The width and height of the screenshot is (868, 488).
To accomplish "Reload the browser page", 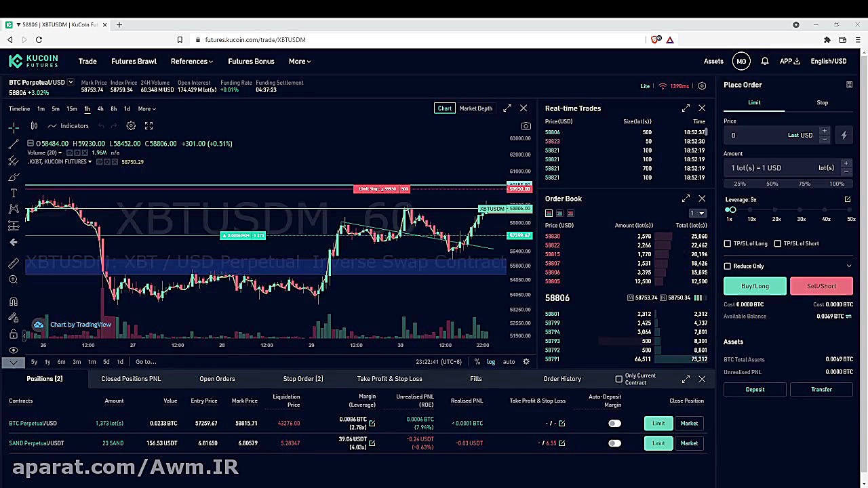I will (x=39, y=40).
